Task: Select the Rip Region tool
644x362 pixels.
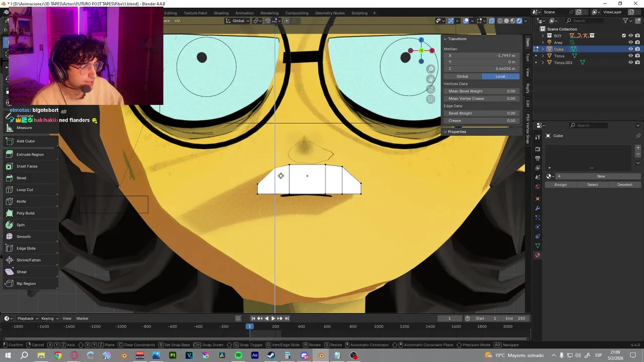Action: pos(30,284)
